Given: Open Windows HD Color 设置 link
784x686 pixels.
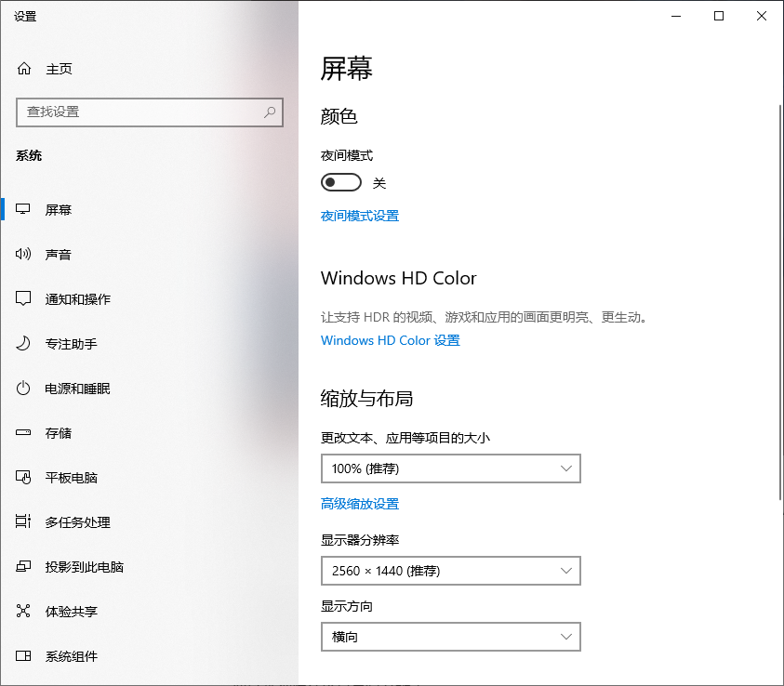Looking at the screenshot, I should (x=390, y=340).
